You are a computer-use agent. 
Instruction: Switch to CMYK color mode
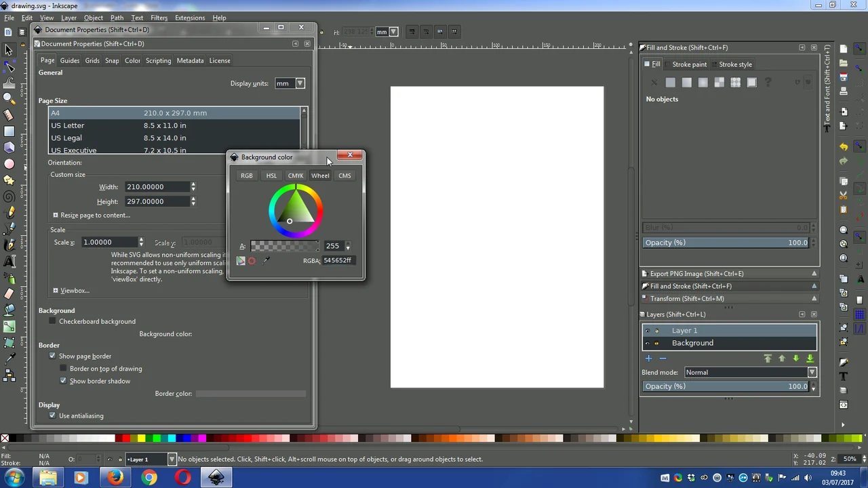tap(296, 176)
